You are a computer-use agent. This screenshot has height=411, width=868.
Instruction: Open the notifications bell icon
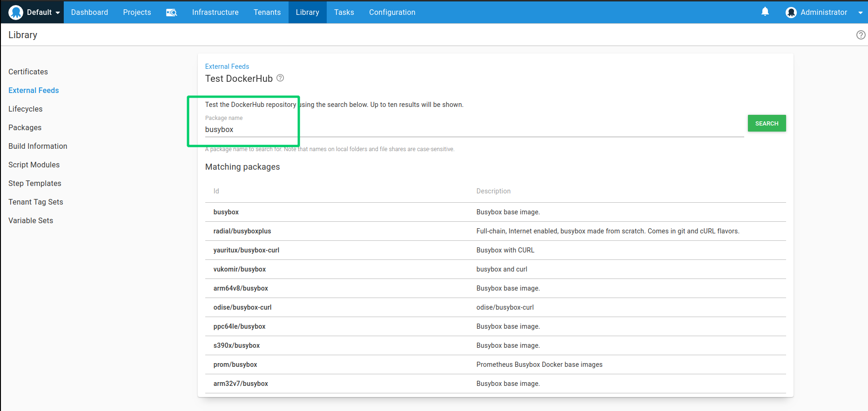pyautogui.click(x=765, y=12)
